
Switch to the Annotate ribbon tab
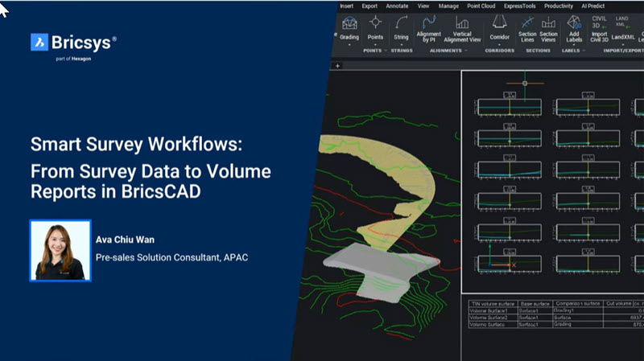pos(397,6)
